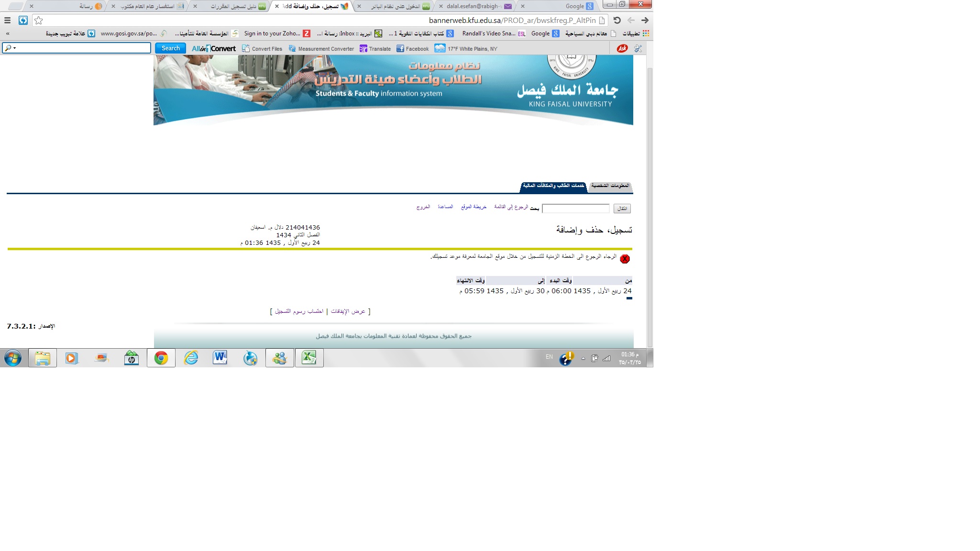The width and height of the screenshot is (980, 551).
Task: Launch Windows Media Player from taskbar
Action: click(72, 358)
